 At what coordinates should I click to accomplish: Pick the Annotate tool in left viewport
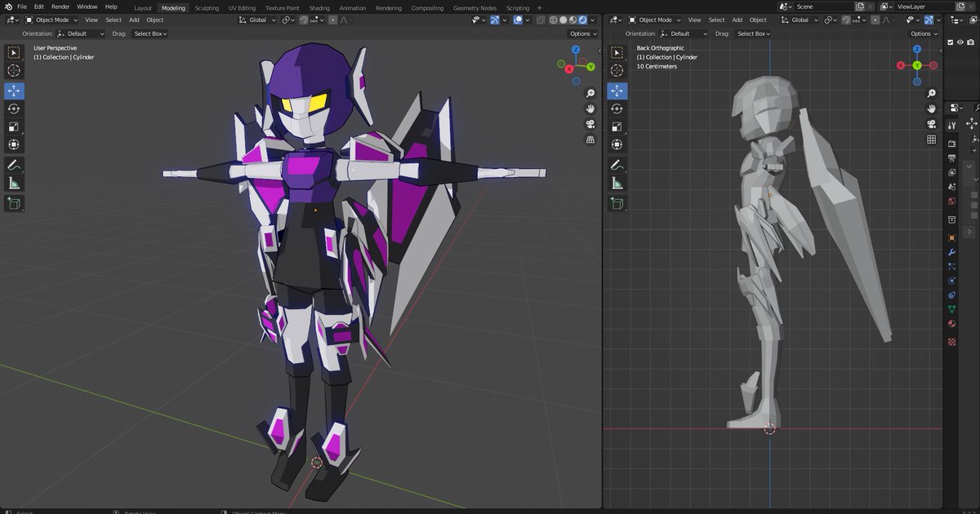[x=14, y=166]
